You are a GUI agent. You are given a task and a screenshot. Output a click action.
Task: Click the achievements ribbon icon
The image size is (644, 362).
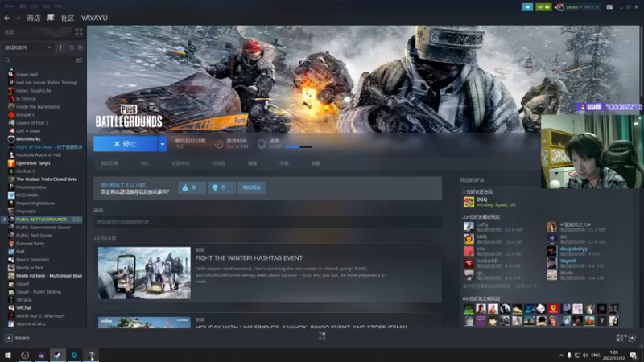pos(262,144)
